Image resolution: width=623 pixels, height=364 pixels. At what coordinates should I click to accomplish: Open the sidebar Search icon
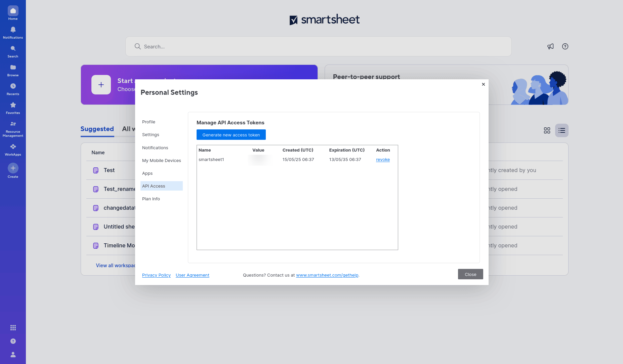13,51
